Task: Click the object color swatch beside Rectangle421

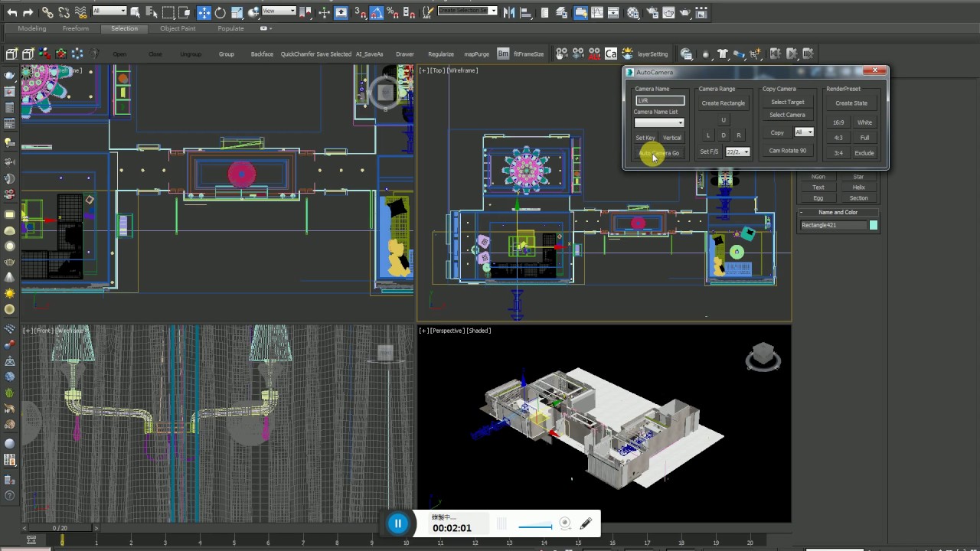Action: [x=874, y=225]
